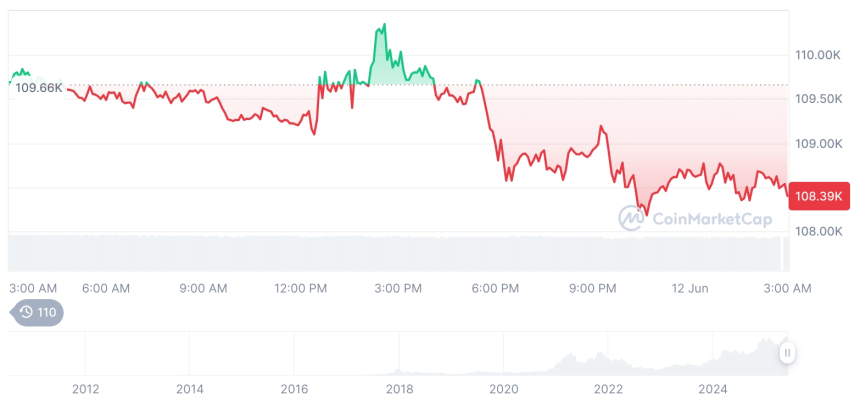The image size is (860, 401).
Task: Select the 2012 year marker on the overview timeline
Action: pos(85,389)
